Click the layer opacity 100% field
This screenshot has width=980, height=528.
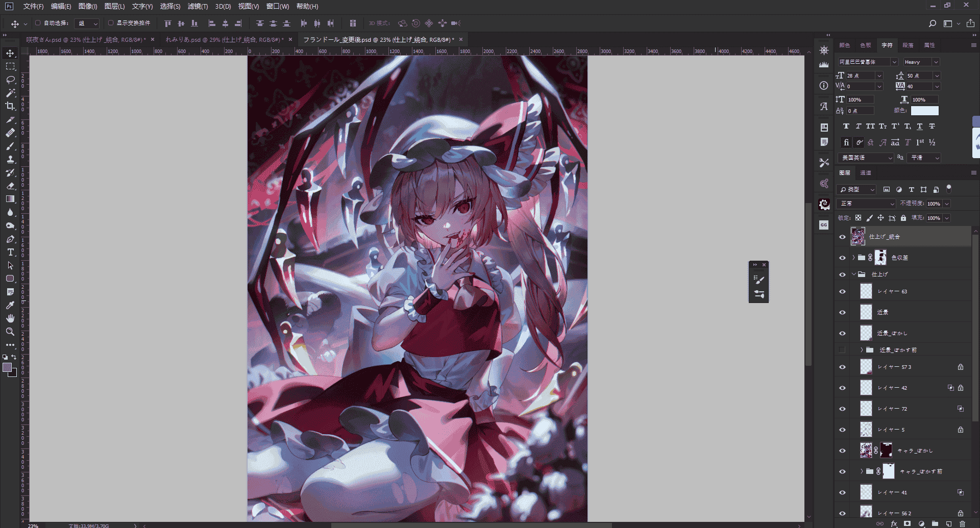tap(935, 204)
